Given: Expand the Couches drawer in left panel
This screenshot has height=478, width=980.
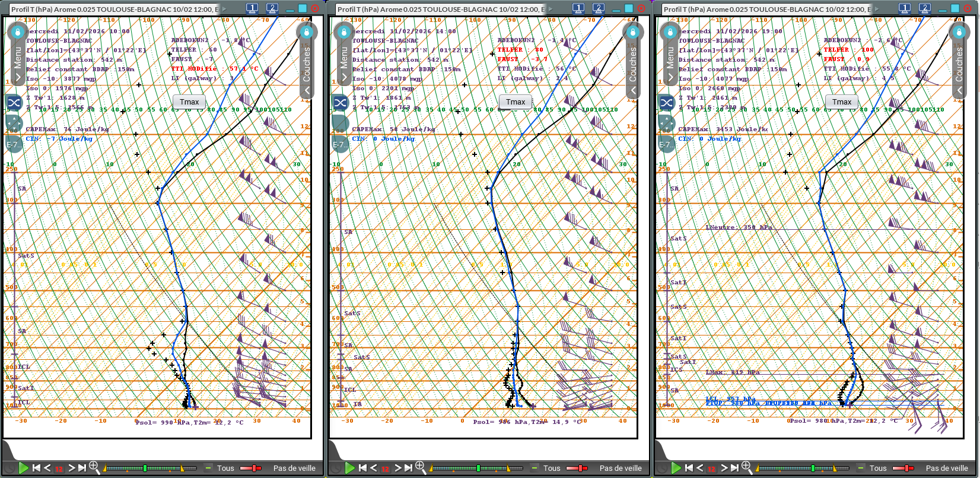Looking at the screenshot, I should [x=307, y=90].
